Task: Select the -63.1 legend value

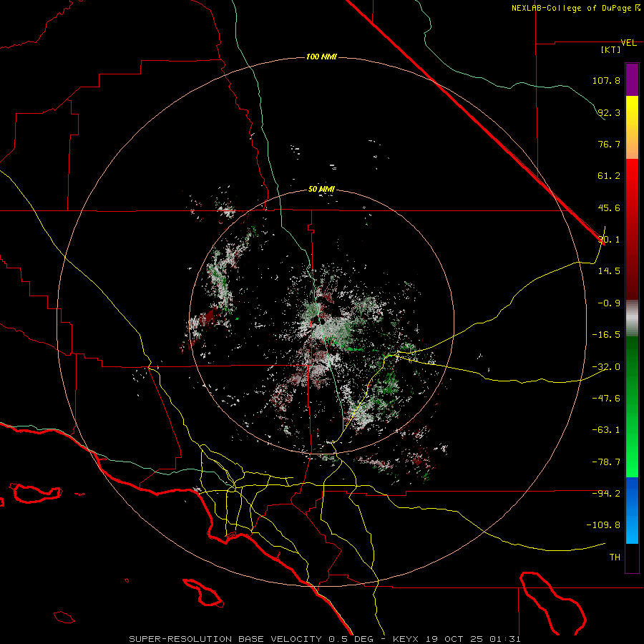Action: [606, 430]
